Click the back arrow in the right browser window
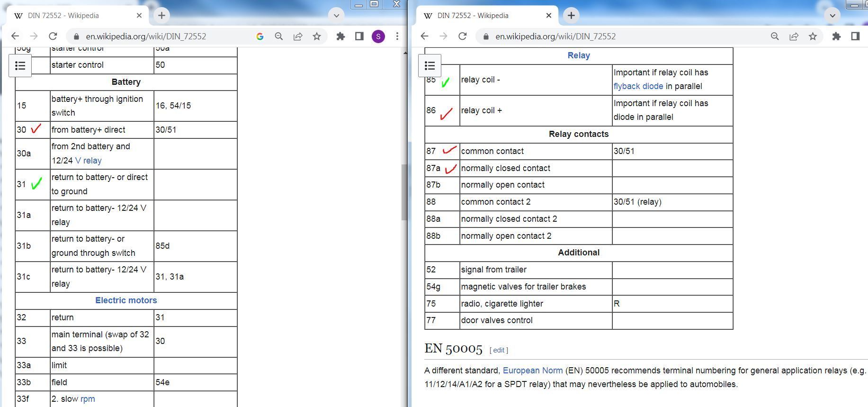This screenshot has height=407, width=868. pos(424,36)
